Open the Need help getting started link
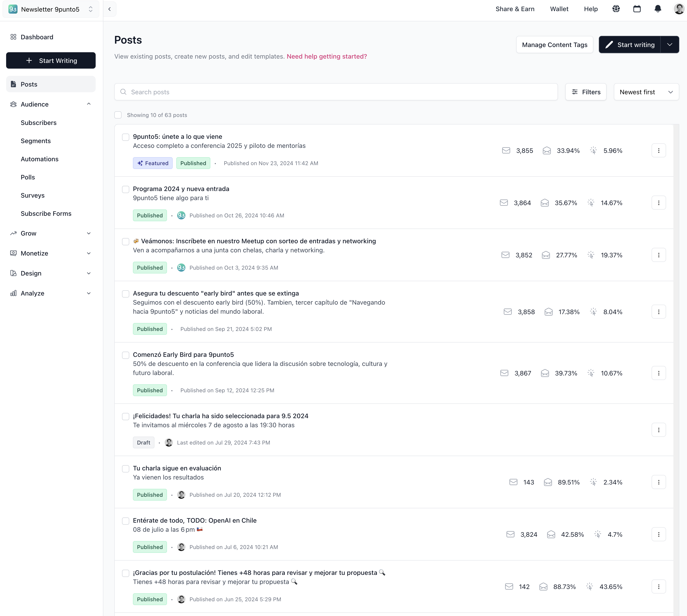 (326, 57)
